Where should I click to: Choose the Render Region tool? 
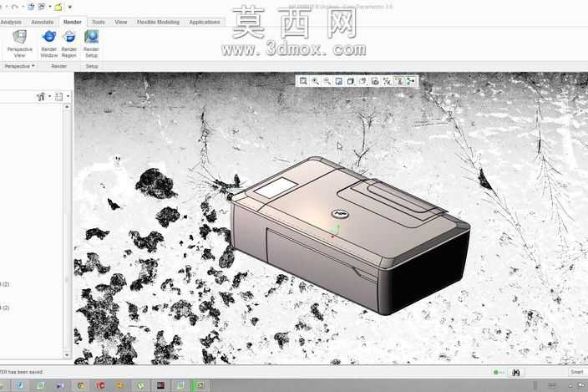click(69, 44)
